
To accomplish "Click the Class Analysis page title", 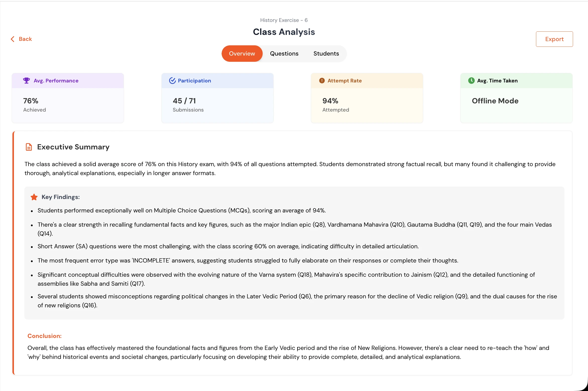I will click(284, 32).
